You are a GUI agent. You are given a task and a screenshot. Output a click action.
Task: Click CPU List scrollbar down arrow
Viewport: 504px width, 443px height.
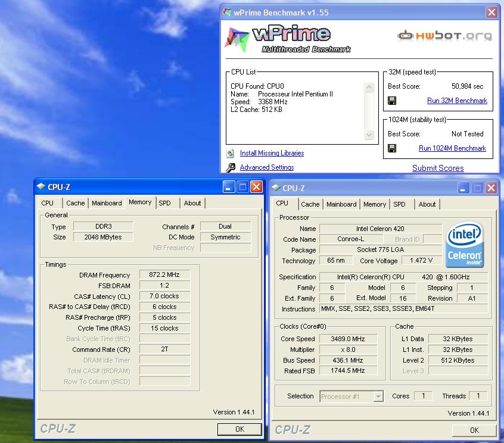[x=369, y=135]
